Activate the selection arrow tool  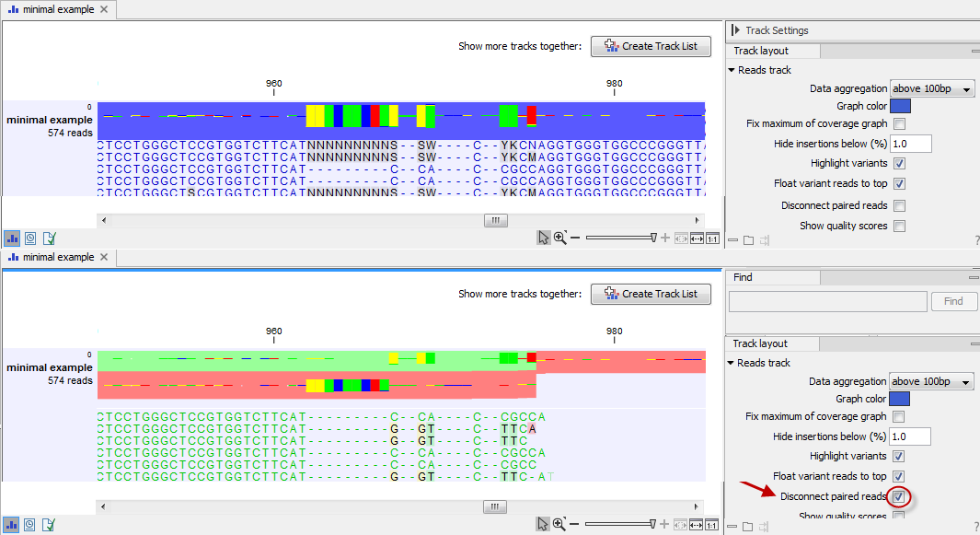[543, 238]
